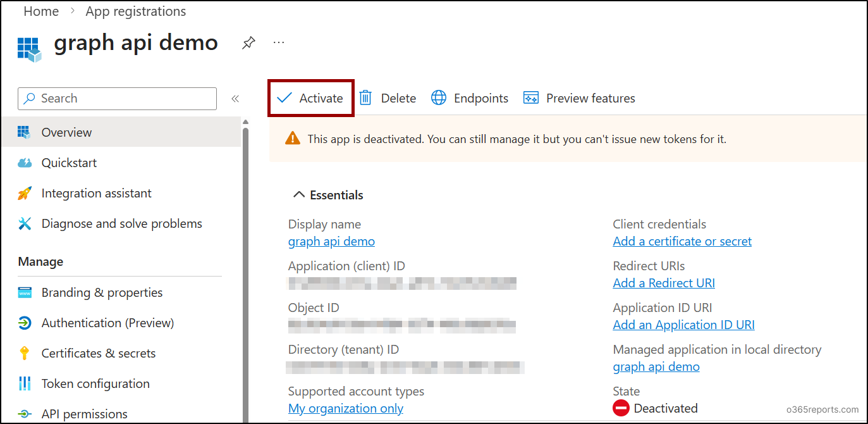Screen dimensions: 868x424
Task: Open managed application graph api demo link
Action: click(656, 366)
